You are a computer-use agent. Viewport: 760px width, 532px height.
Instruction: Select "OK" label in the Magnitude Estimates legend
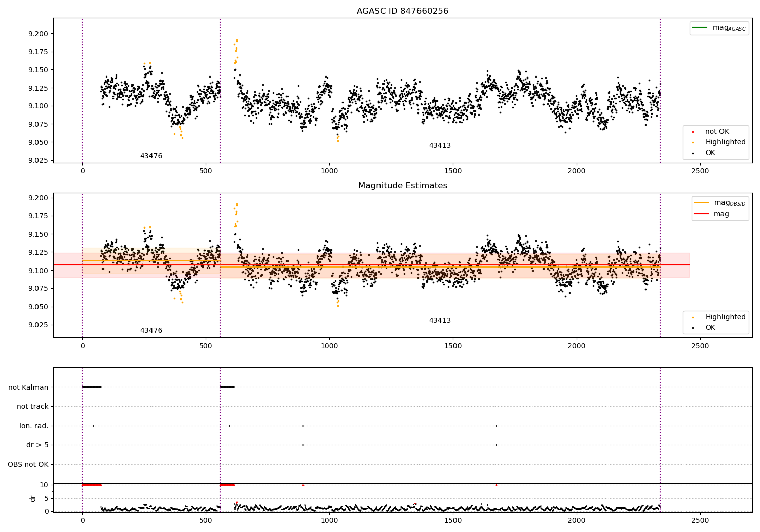tap(710, 328)
